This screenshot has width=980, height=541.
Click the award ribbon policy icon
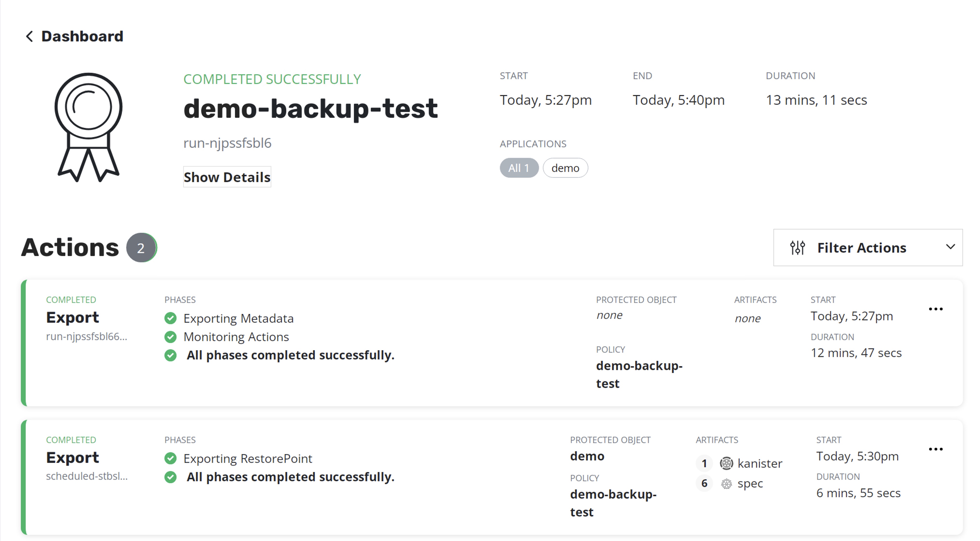tap(88, 127)
